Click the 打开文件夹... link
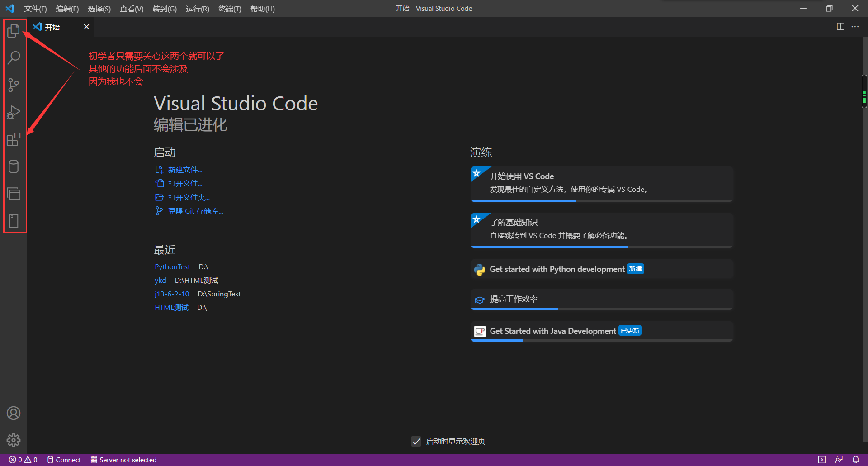This screenshot has width=868, height=466. pos(189,197)
